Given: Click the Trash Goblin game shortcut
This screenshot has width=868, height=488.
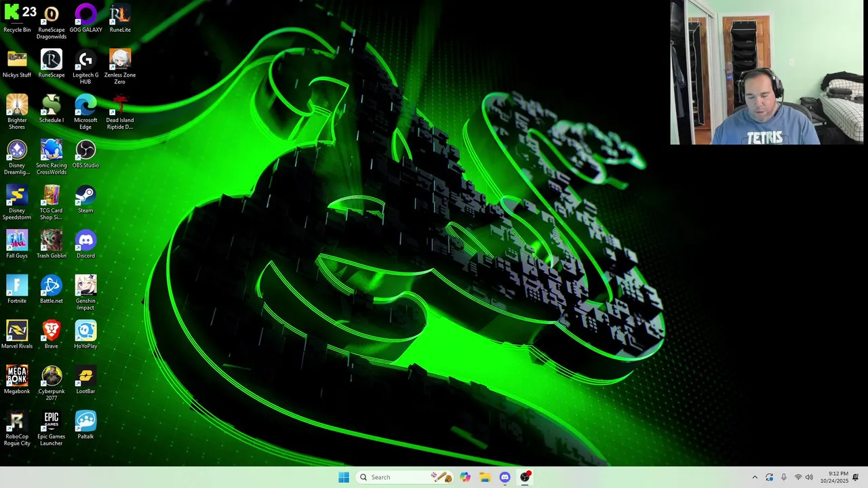Looking at the screenshot, I should pos(52,244).
